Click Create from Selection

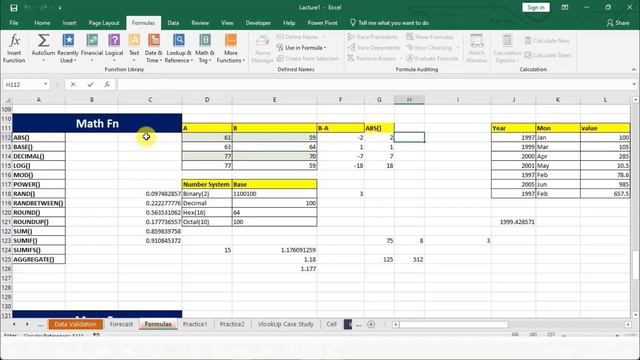click(x=308, y=58)
